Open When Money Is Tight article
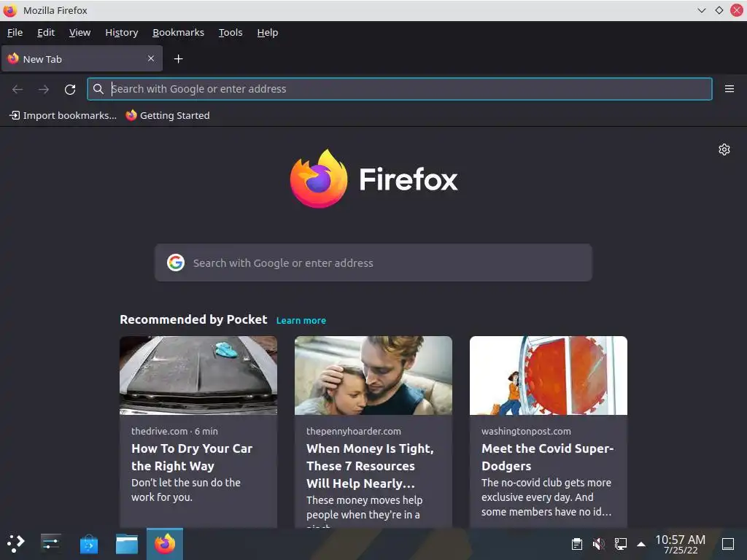Image resolution: width=747 pixels, height=560 pixels. (370, 466)
